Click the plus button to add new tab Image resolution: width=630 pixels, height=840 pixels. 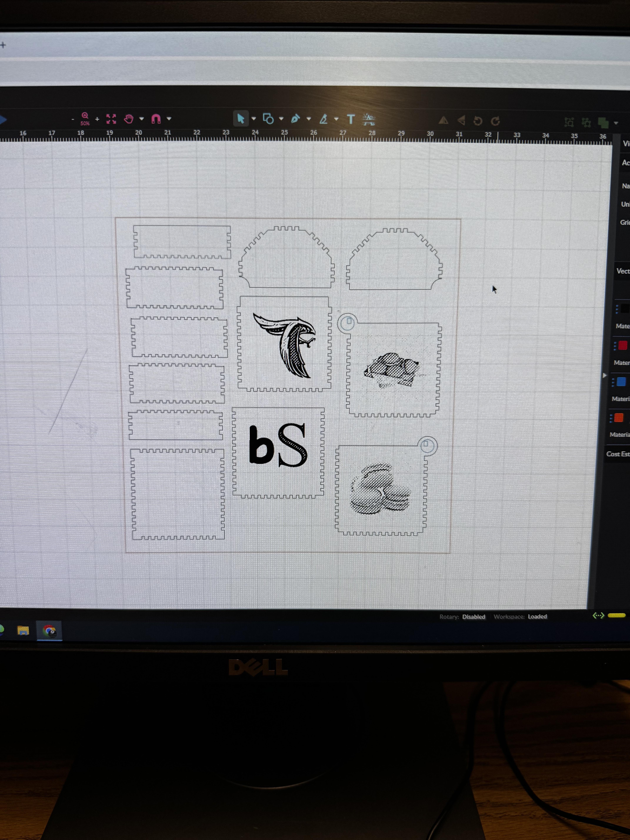(3, 45)
